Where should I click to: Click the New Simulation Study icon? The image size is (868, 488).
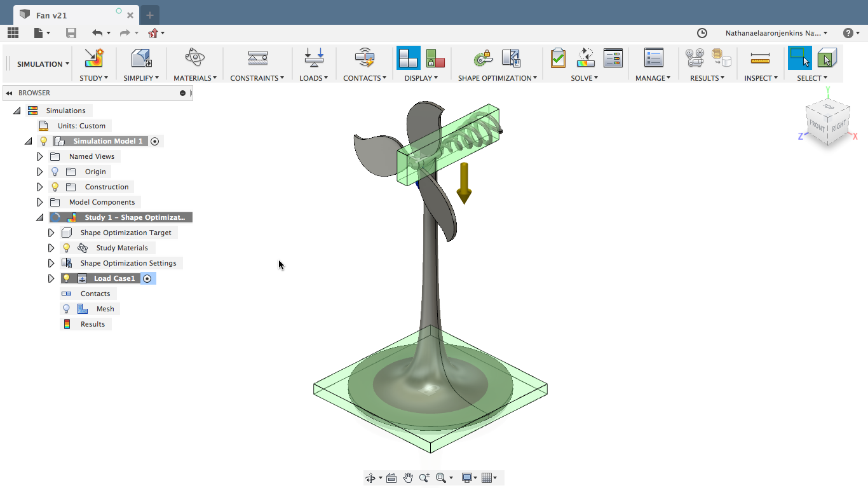(x=94, y=58)
